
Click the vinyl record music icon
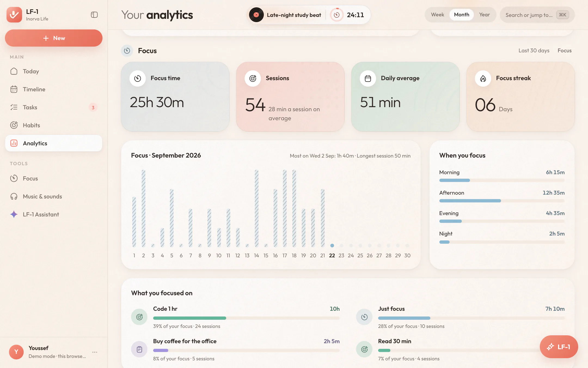point(256,15)
